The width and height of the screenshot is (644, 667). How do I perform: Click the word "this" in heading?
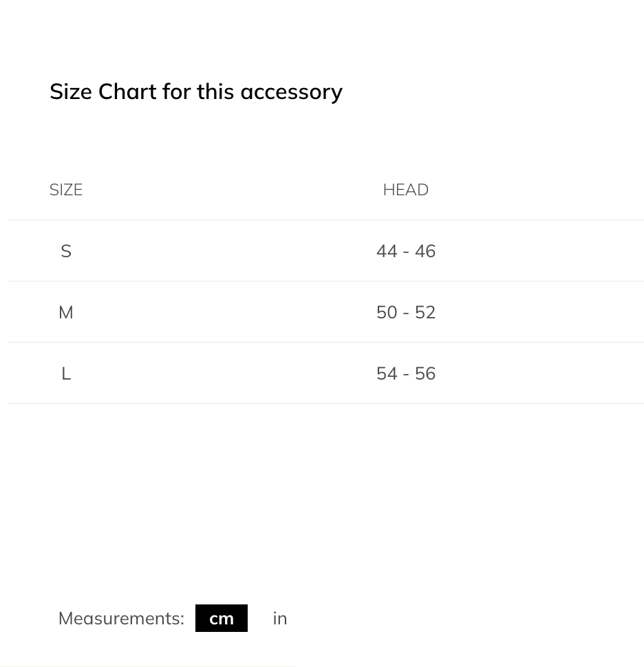coord(215,91)
